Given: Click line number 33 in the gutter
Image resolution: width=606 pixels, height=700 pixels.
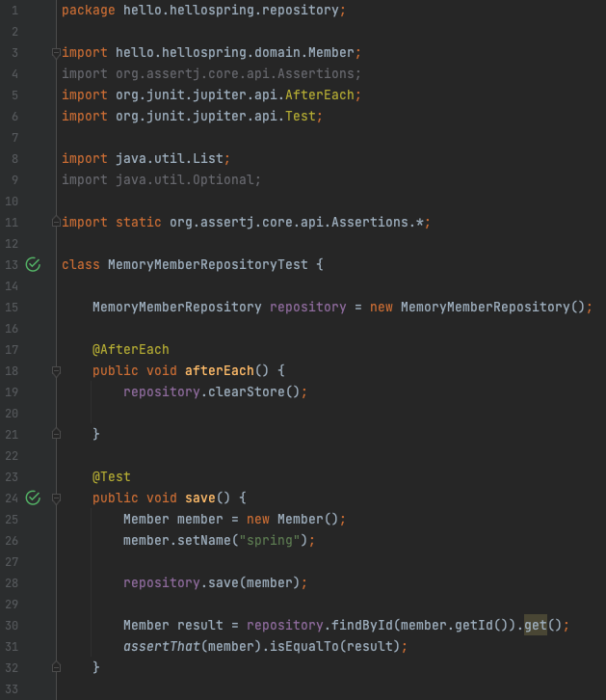Looking at the screenshot, I should point(12,688).
